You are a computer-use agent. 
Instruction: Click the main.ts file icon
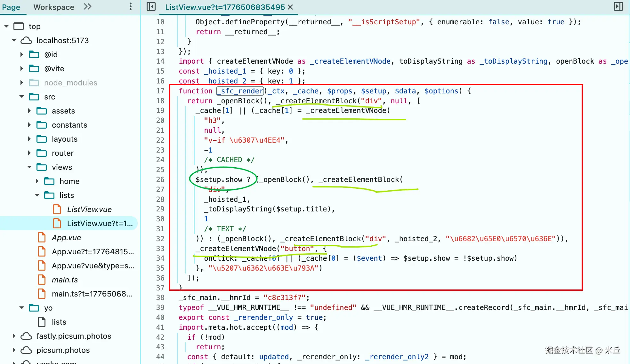point(42,280)
